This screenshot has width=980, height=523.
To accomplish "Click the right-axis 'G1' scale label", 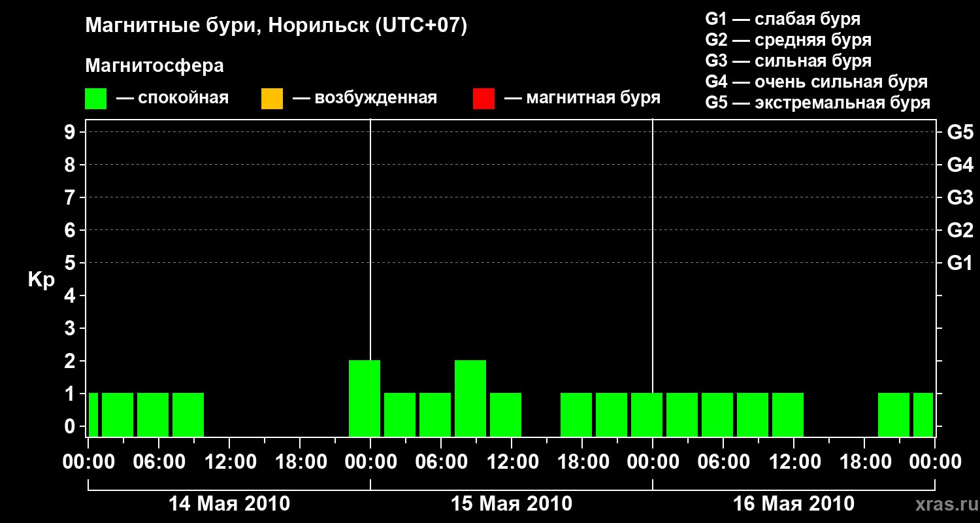I will [x=960, y=263].
